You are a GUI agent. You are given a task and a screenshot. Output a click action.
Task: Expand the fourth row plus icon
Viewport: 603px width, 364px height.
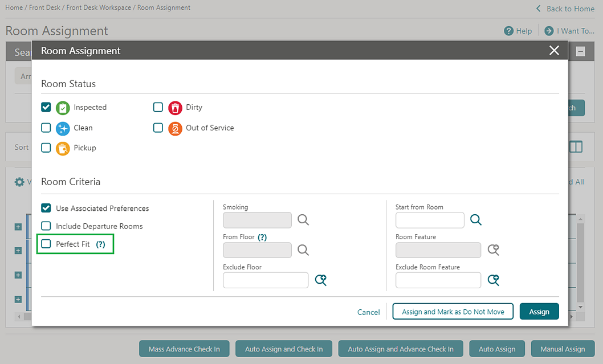pyautogui.click(x=18, y=299)
